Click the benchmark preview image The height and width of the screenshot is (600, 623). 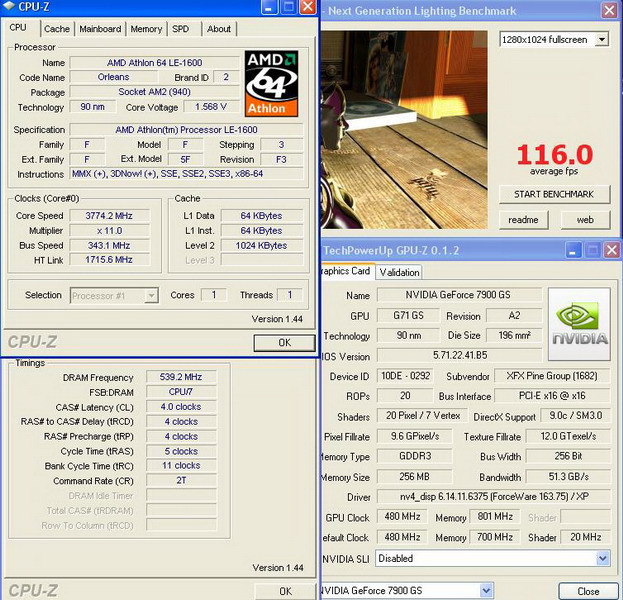coord(404,130)
